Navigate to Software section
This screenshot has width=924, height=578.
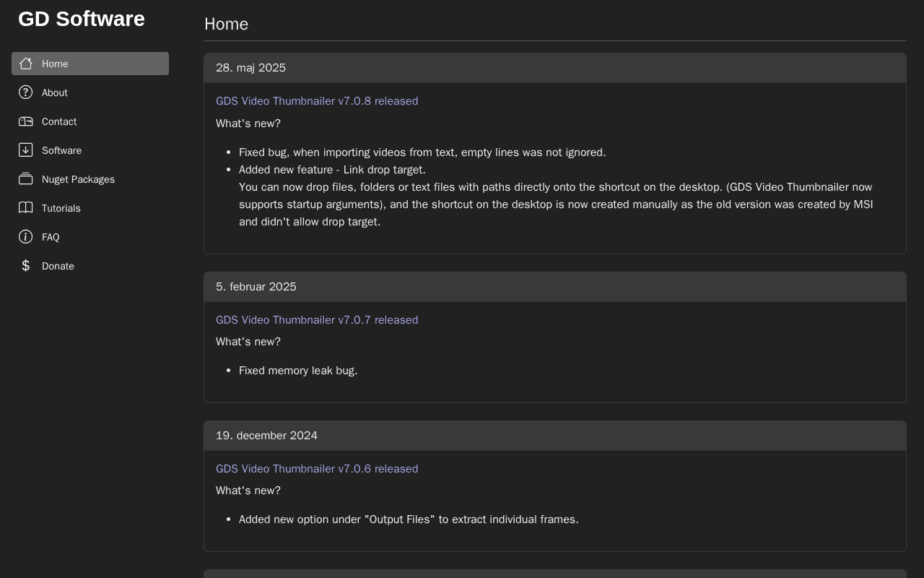coord(61,150)
